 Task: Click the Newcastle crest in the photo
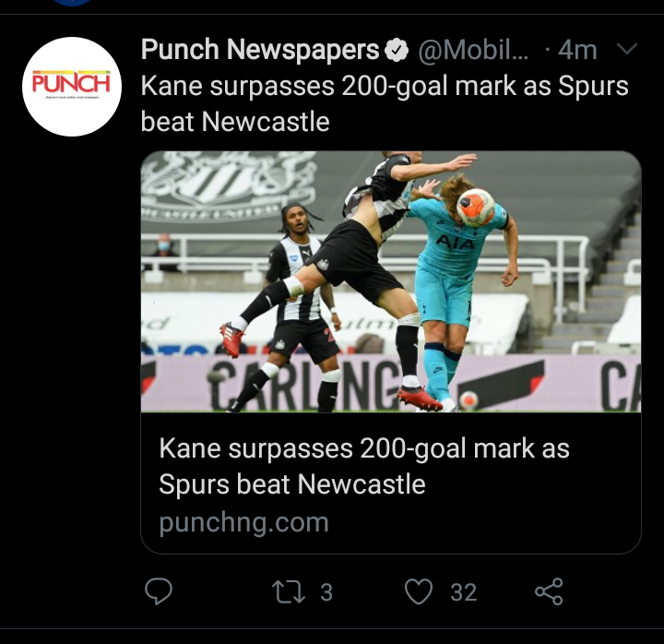(227, 186)
